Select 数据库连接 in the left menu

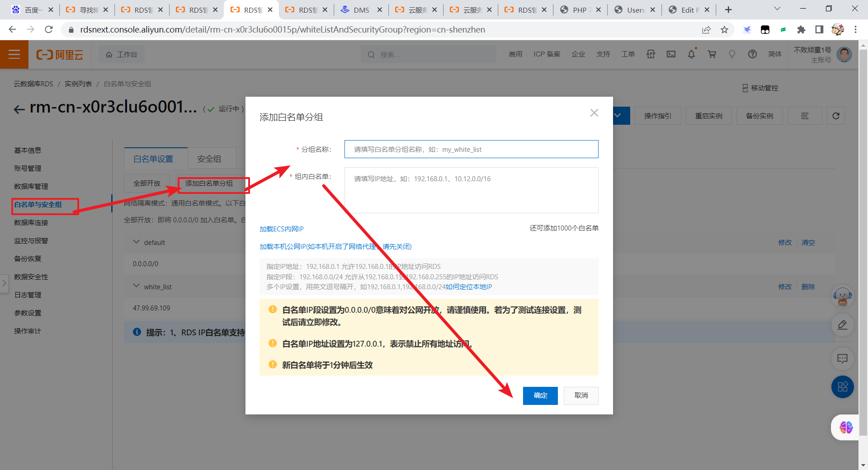click(31, 223)
